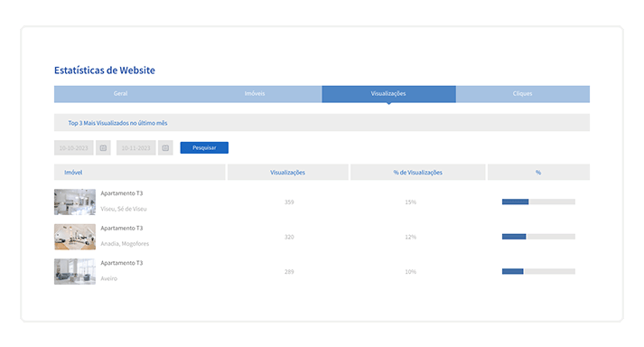Click the 289 views value
Screen dimensions: 644x347
point(289,272)
